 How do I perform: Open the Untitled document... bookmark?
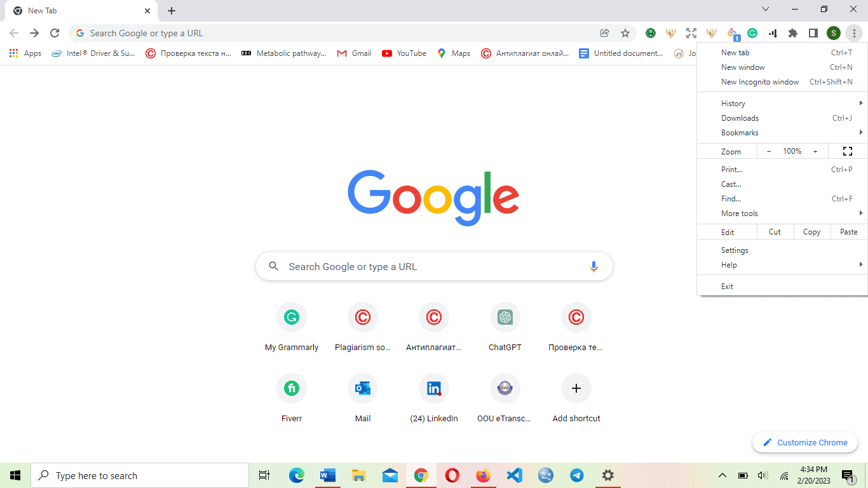pyautogui.click(x=621, y=53)
